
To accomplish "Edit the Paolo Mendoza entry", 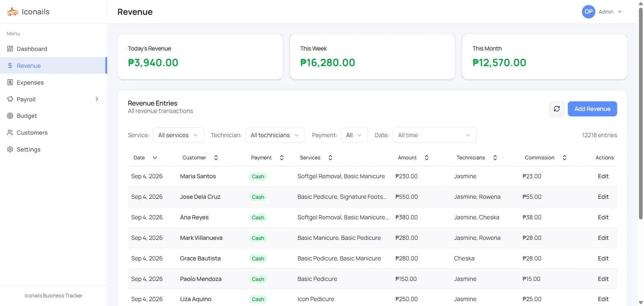I will pyautogui.click(x=603, y=279).
